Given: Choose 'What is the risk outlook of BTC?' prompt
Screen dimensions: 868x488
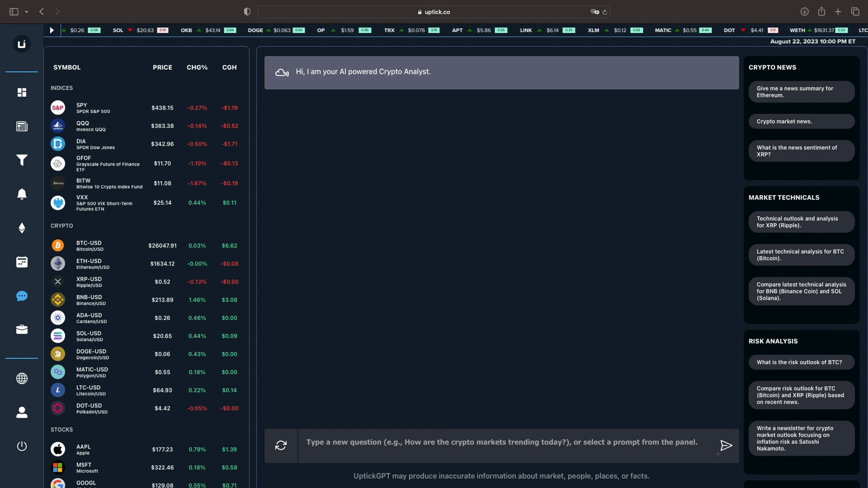Looking at the screenshot, I should [x=801, y=362].
